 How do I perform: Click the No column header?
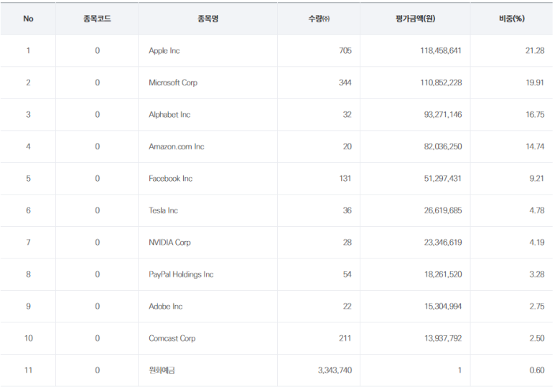(x=28, y=19)
